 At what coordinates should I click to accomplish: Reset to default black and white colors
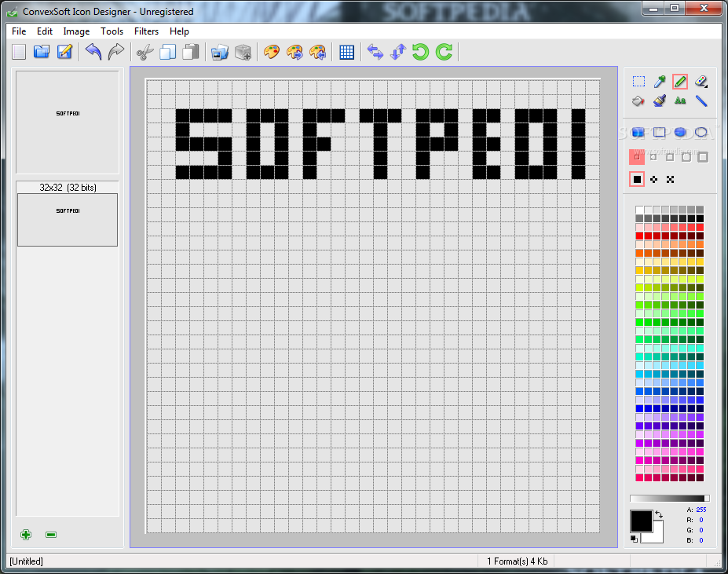635,539
